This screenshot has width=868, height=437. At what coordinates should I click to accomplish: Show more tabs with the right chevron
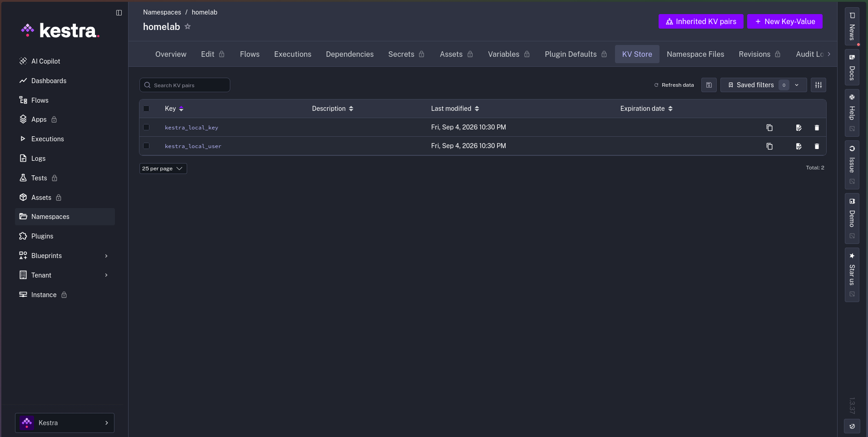829,54
